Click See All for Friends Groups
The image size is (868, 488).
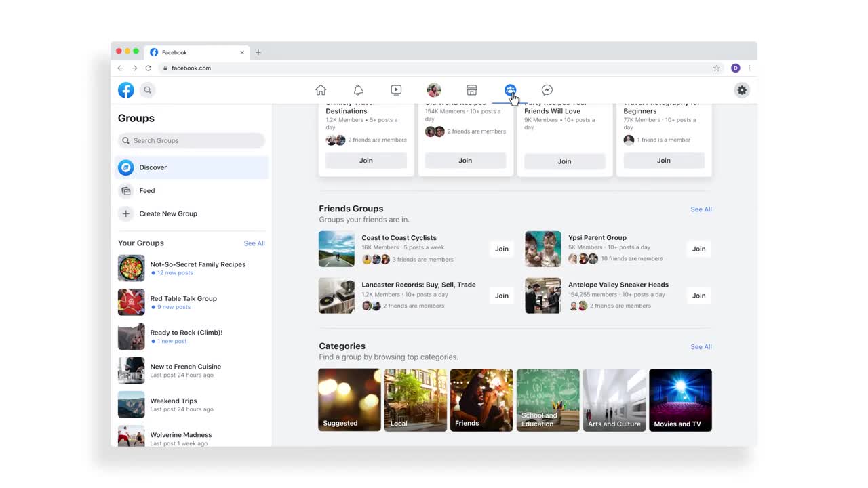701,209
